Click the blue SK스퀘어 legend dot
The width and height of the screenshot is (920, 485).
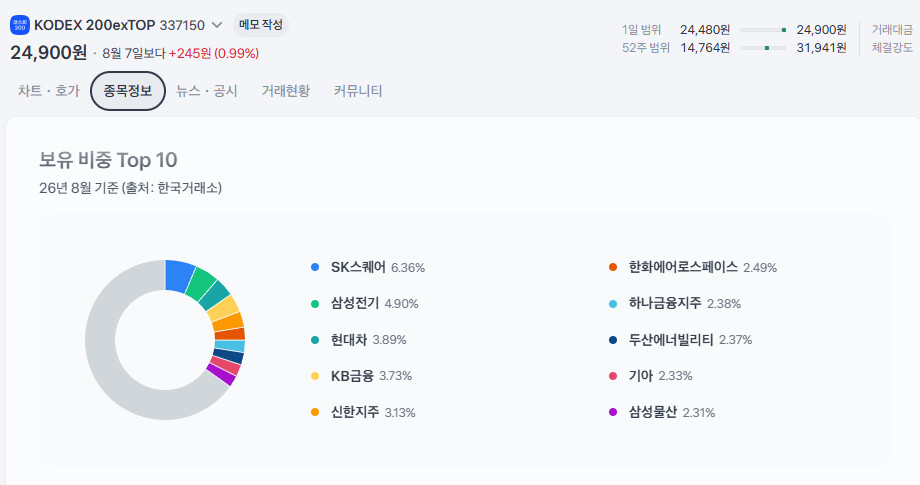315,267
